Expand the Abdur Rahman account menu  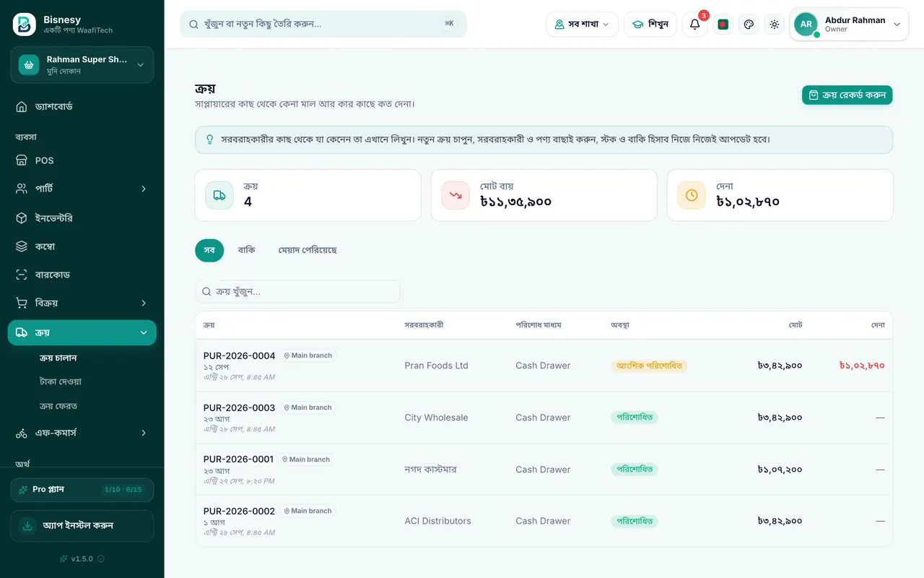pos(849,25)
